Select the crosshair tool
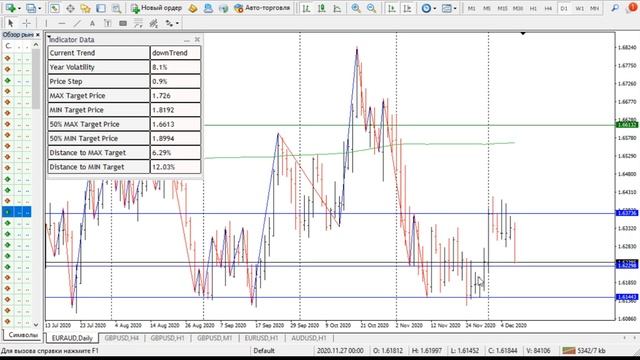 (27, 23)
